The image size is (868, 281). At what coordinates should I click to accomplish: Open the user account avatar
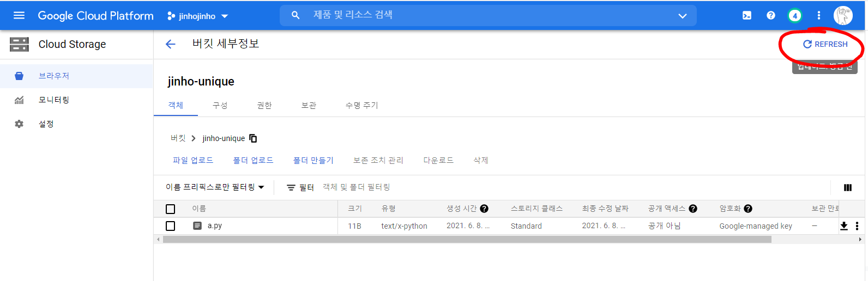[842, 15]
